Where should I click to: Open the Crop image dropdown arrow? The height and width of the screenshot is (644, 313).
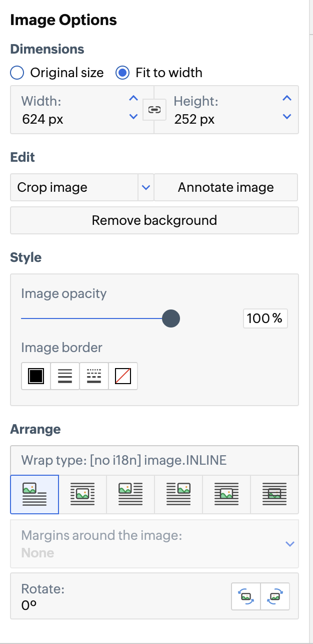tap(145, 187)
